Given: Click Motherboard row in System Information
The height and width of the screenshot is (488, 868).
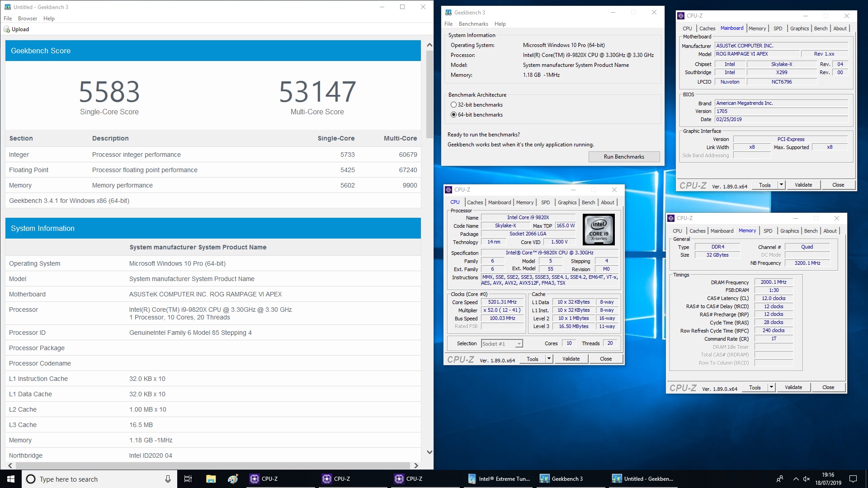Looking at the screenshot, I should (213, 294).
